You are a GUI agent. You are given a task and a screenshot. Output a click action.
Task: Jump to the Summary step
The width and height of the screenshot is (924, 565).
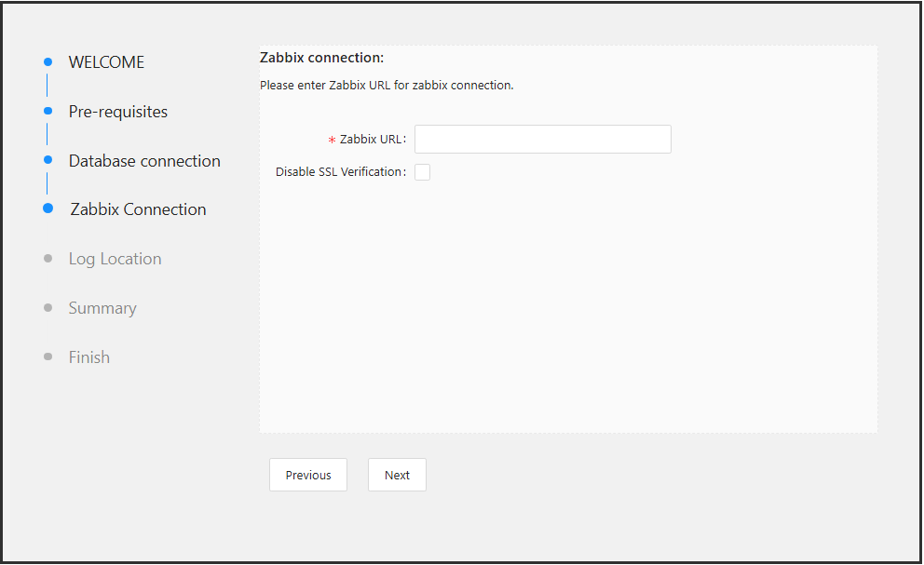102,307
